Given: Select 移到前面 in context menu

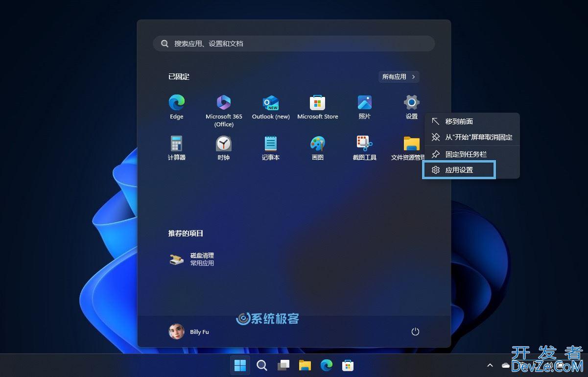Looking at the screenshot, I should (471, 121).
